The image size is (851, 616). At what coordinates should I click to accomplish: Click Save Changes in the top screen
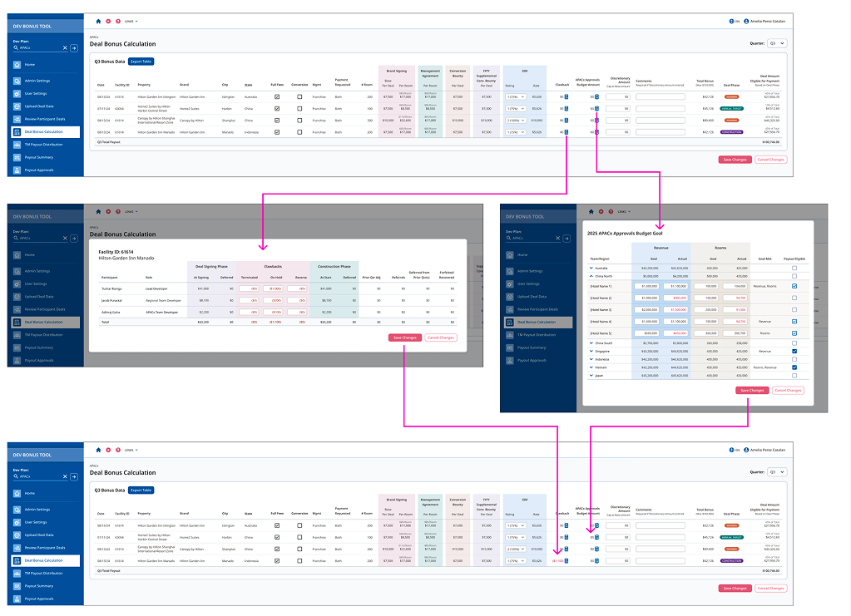click(735, 160)
